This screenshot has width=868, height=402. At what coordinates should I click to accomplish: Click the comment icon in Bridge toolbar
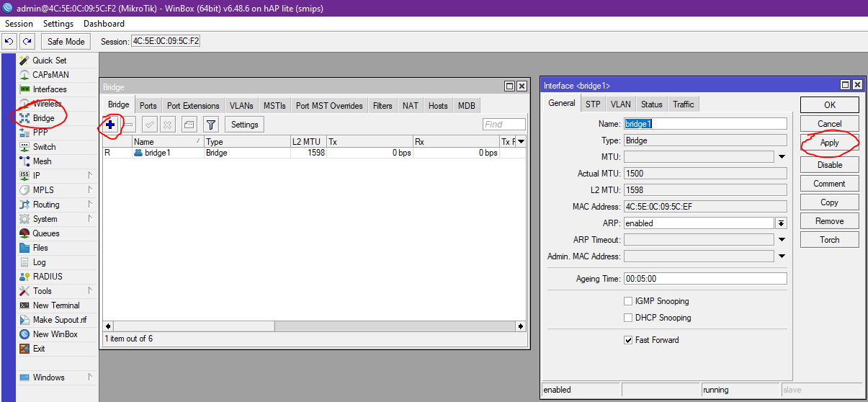[x=189, y=125]
